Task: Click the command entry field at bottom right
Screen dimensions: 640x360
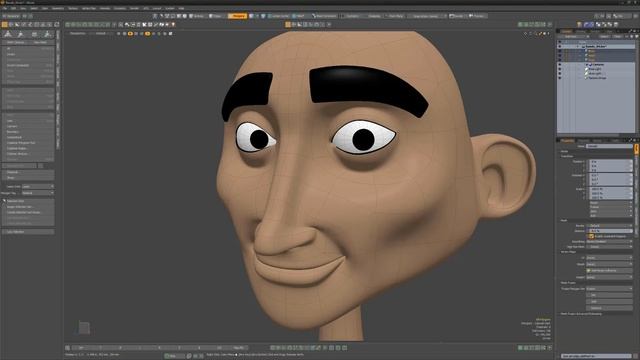Action: coord(596,356)
